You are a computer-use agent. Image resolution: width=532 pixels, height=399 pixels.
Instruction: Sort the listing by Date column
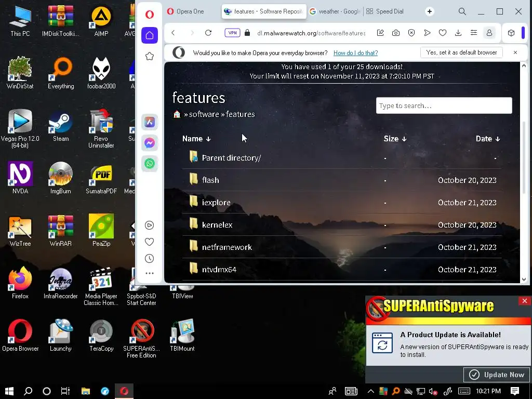[487, 139]
